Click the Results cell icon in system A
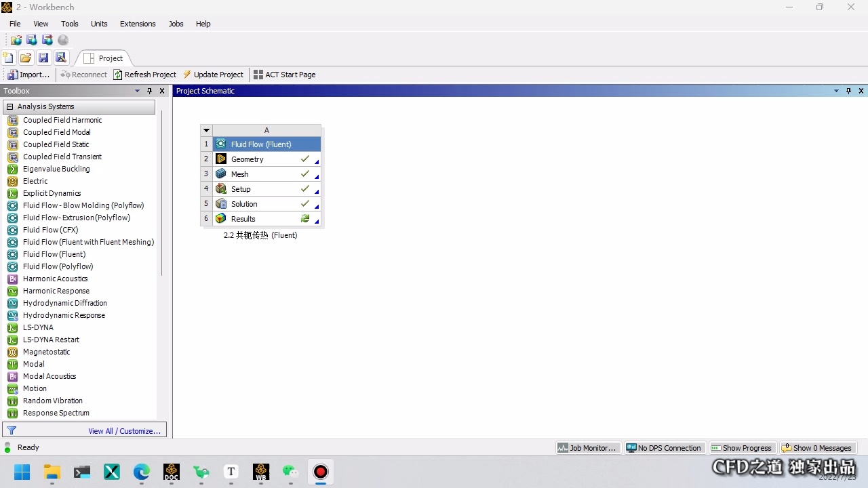This screenshot has width=868, height=488. 220,219
